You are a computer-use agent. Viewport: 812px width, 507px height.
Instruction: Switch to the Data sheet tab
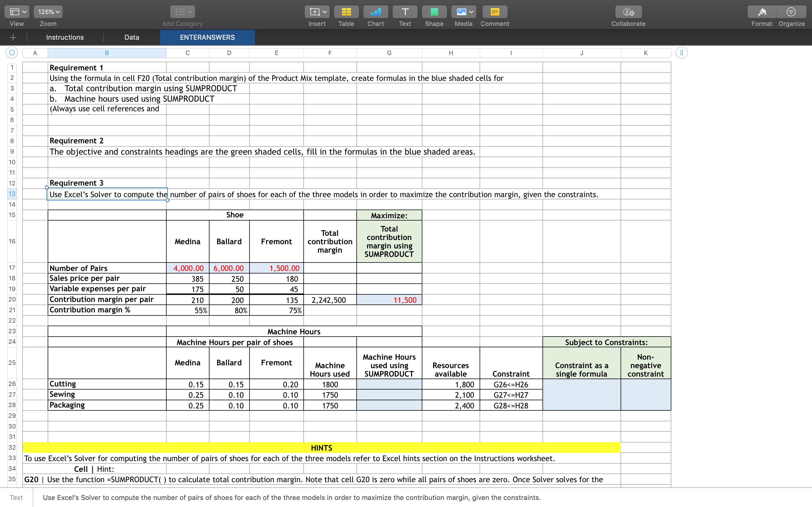click(x=132, y=37)
